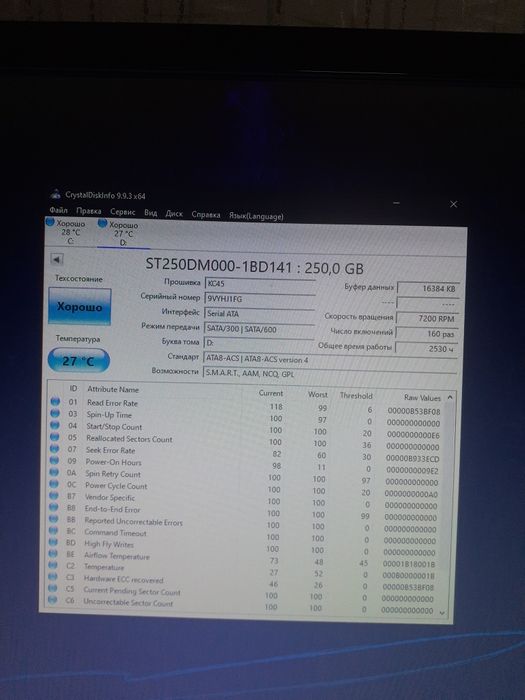Select the Airflow Temperature attribute name
This screenshot has height=700, width=525.
(x=117, y=556)
